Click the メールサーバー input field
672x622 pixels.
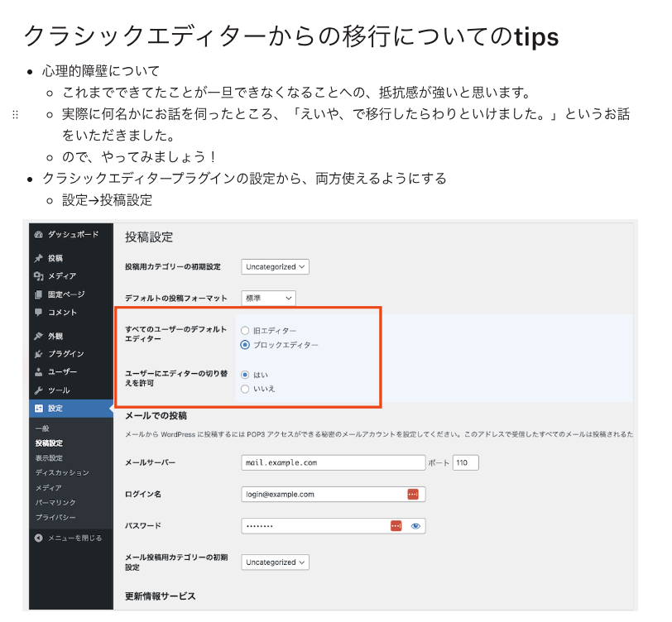click(334, 462)
